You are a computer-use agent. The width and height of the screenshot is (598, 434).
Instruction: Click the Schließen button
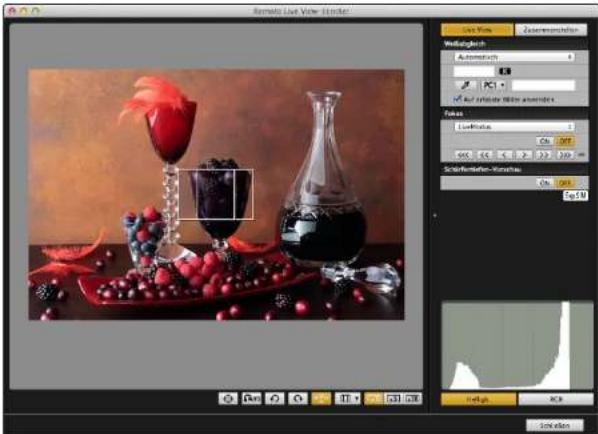tap(555, 425)
